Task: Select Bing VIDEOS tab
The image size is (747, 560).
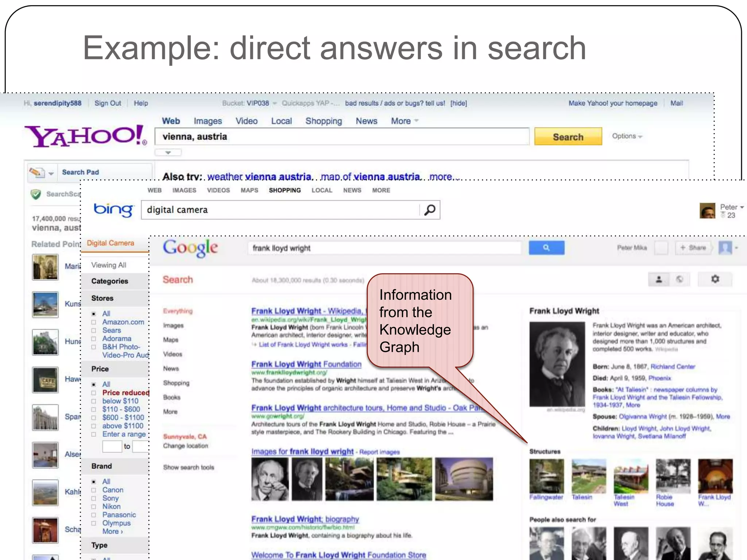Action: [218, 190]
